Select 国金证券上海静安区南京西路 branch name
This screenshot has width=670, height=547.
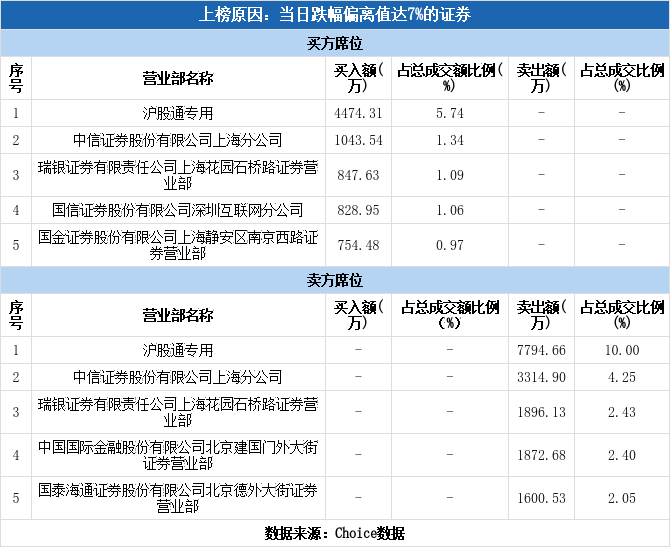[x=178, y=245]
